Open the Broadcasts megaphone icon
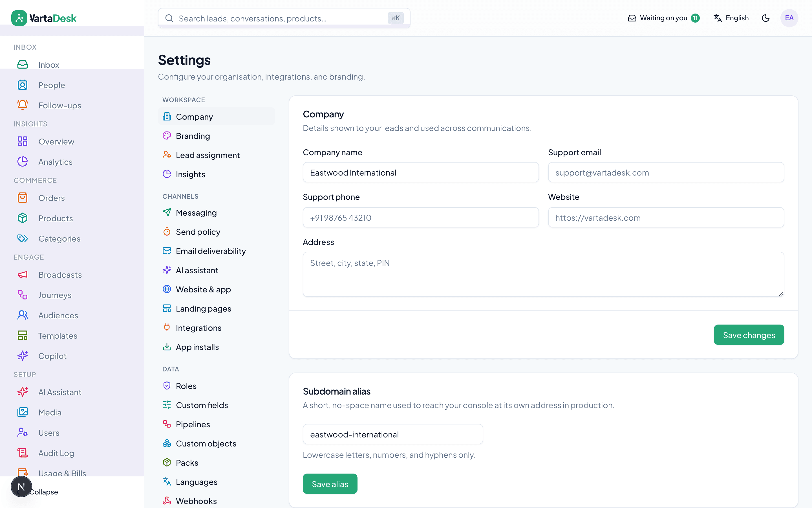This screenshot has height=508, width=812. 23,275
